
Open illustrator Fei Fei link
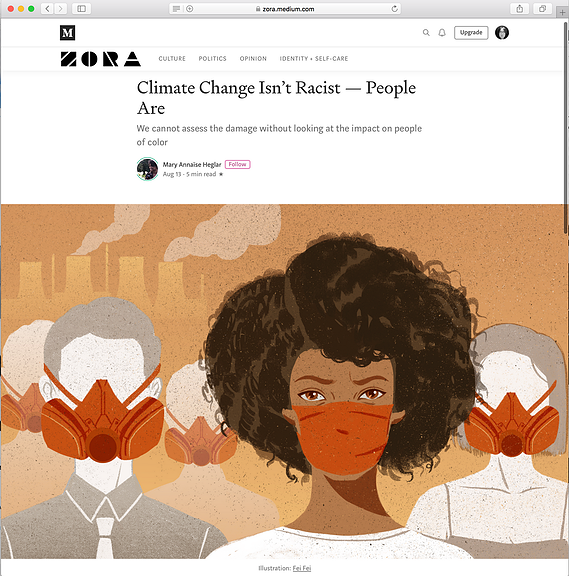tap(302, 568)
